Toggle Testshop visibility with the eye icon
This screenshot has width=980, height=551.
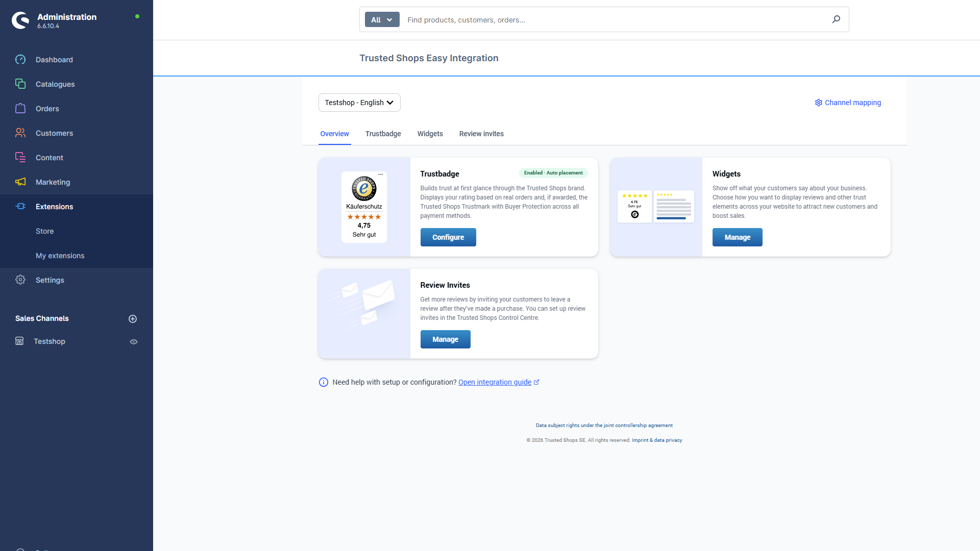133,341
